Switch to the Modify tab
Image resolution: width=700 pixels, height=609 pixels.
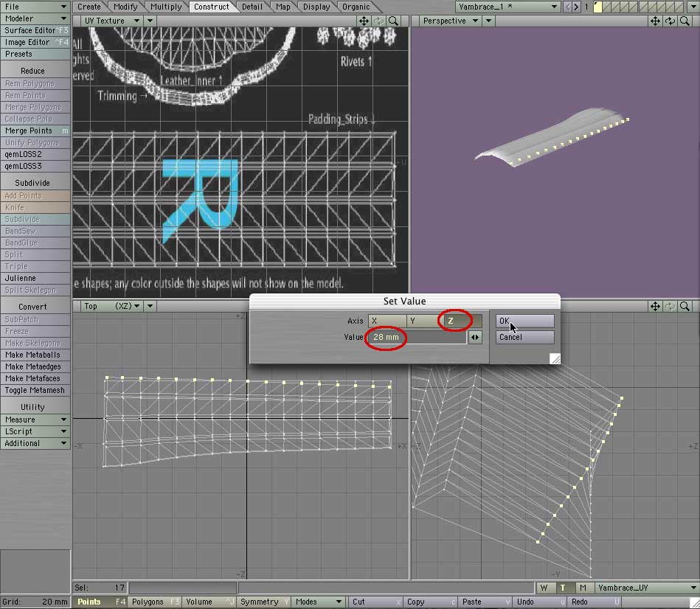pos(125,7)
